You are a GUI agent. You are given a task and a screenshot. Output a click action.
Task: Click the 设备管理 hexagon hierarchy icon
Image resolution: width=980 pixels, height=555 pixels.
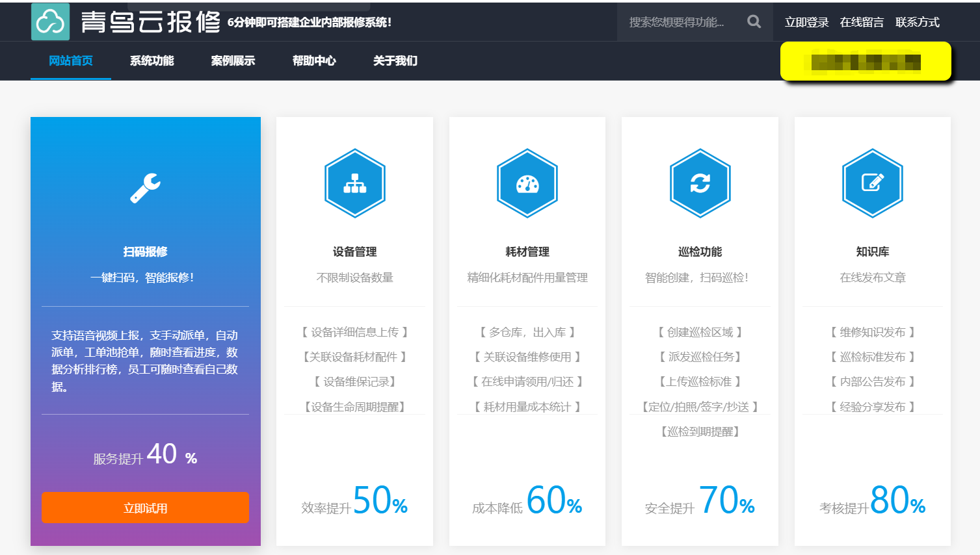tap(355, 183)
